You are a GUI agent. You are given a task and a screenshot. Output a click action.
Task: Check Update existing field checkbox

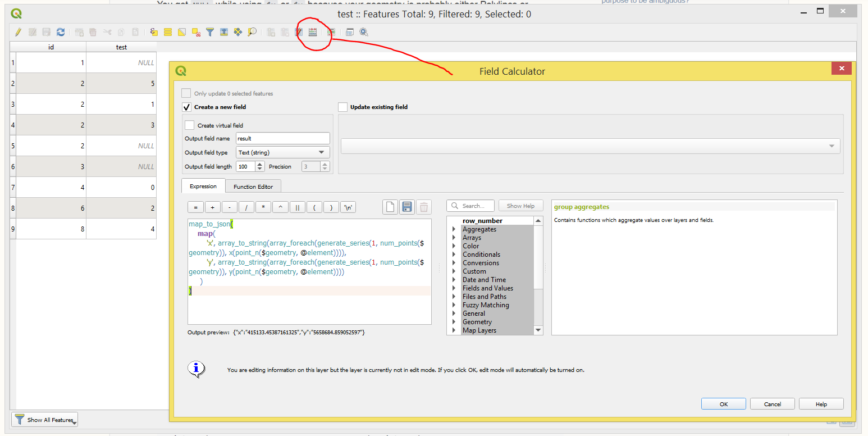click(x=343, y=107)
